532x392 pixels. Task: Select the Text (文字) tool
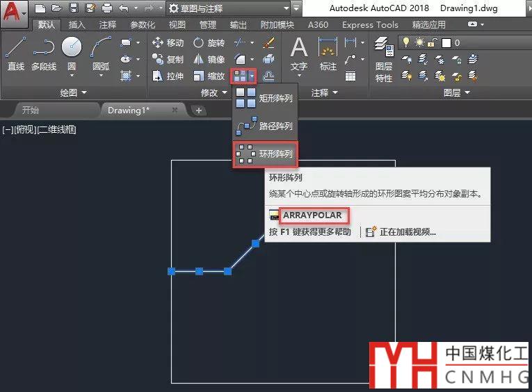pos(298,53)
